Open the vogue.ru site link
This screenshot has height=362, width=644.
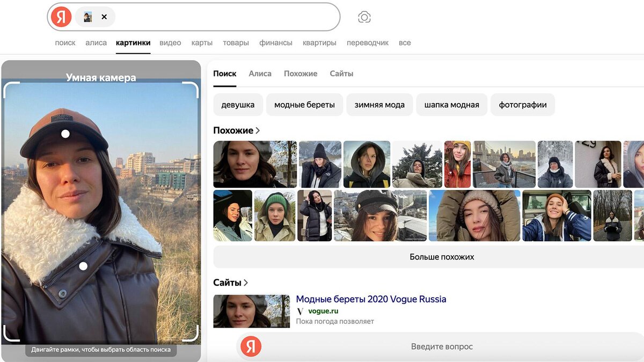click(x=323, y=311)
